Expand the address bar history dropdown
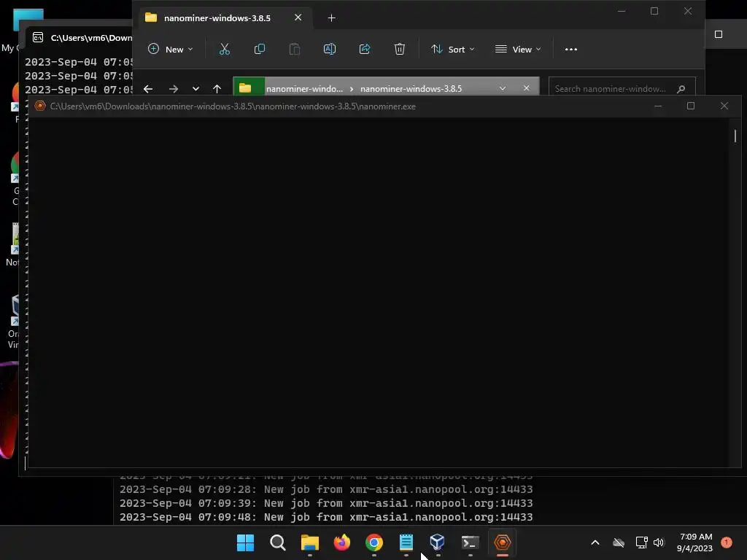The image size is (747, 560). tap(502, 88)
